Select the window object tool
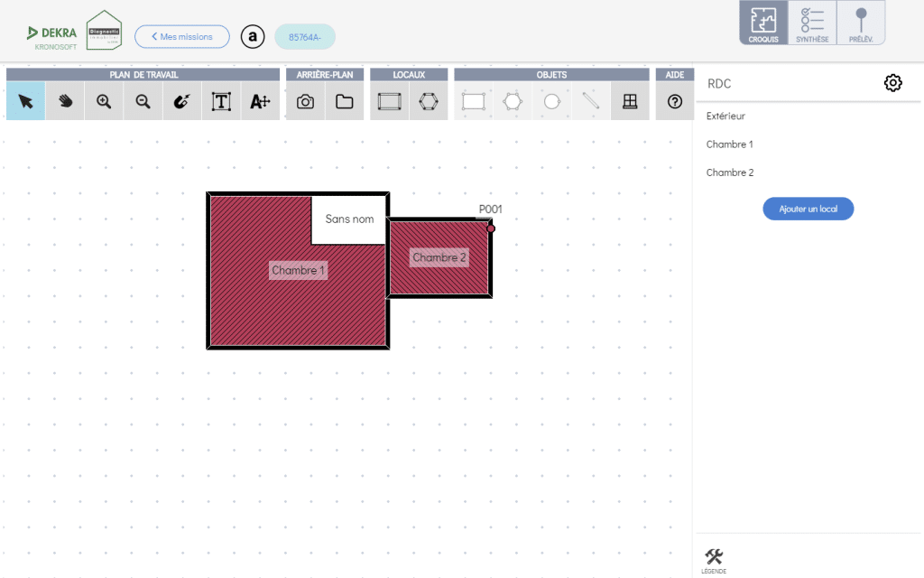924x578 pixels. (x=630, y=102)
